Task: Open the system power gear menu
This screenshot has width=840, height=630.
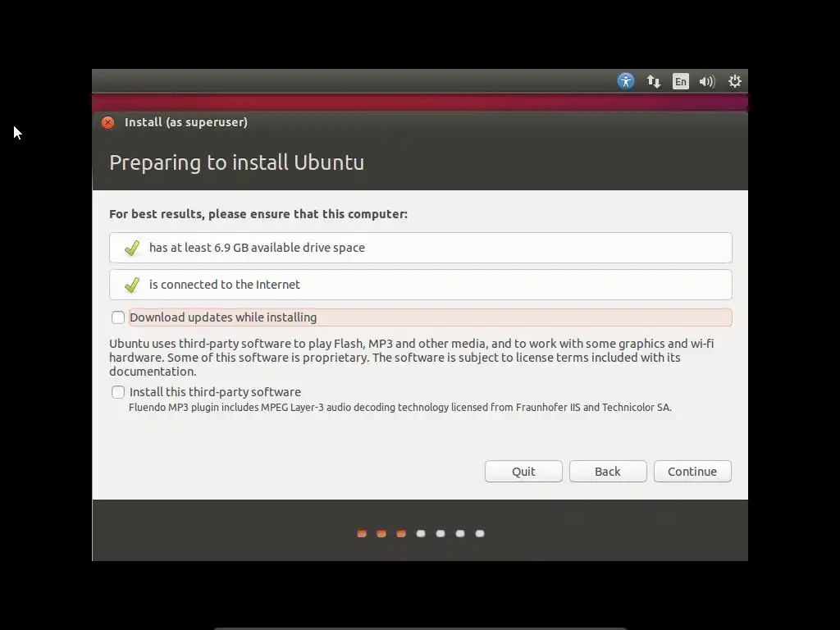Action: pos(734,81)
